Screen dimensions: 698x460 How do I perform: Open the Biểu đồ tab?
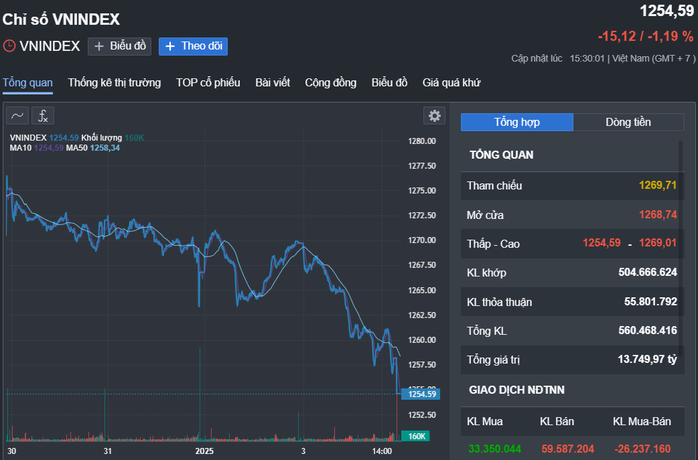point(390,83)
